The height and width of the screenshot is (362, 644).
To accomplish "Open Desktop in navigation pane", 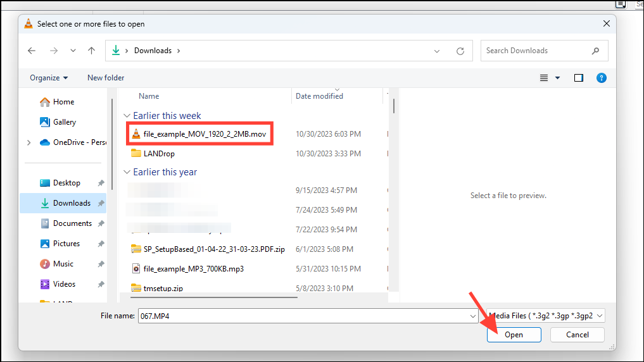I will point(60,183).
